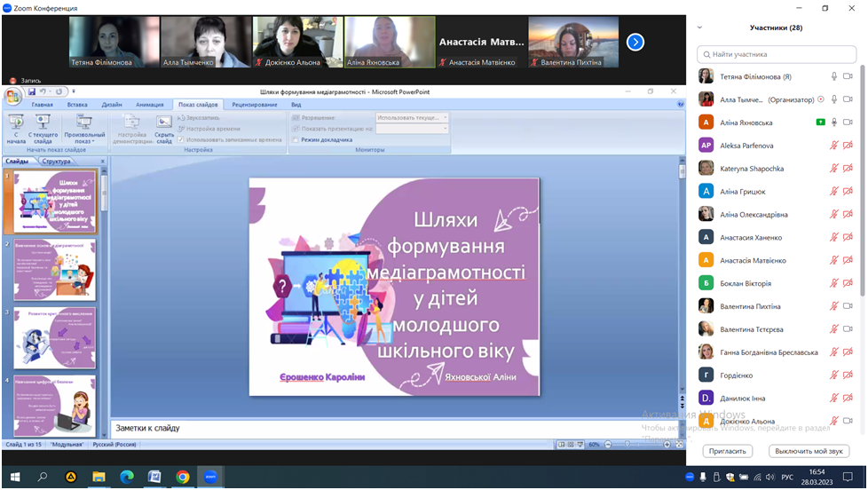The width and height of the screenshot is (868, 490).
Task: Click microphone icon next to Тетяна Філімонова
Action: click(833, 76)
